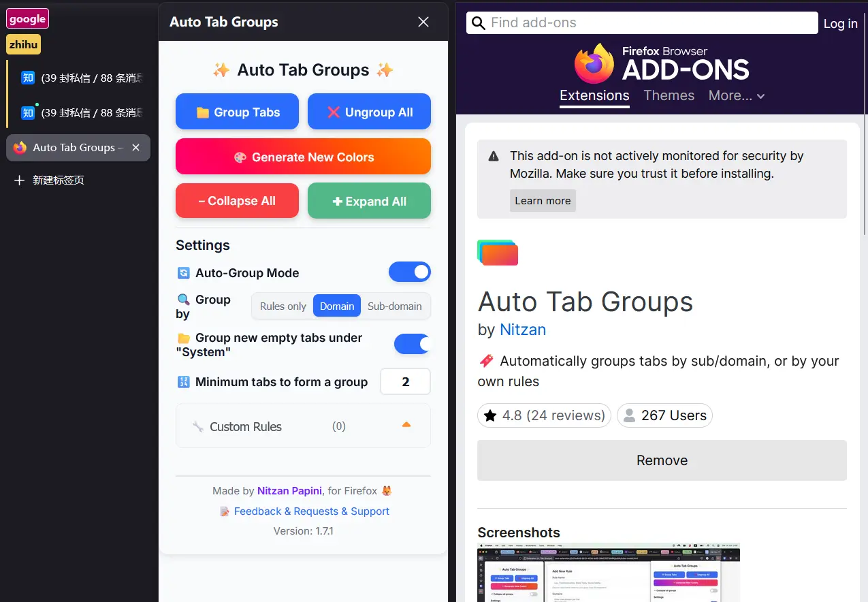The image size is (868, 602).
Task: Toggle Auto-Group Mode switch
Action: point(410,272)
